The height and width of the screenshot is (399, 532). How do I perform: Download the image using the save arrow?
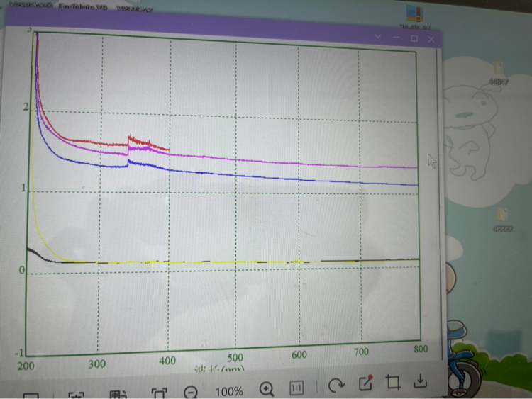click(421, 381)
